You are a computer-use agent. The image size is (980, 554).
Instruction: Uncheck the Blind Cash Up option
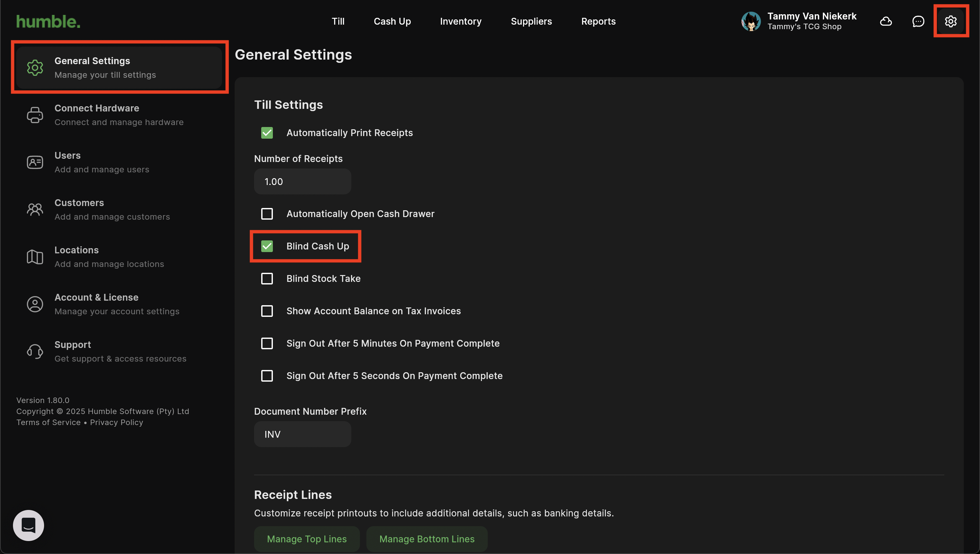coord(267,246)
